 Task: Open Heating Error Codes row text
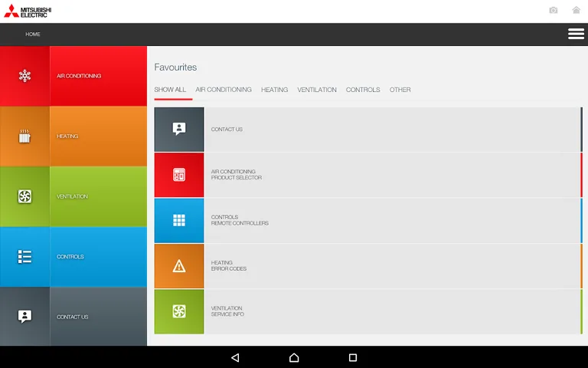click(229, 265)
